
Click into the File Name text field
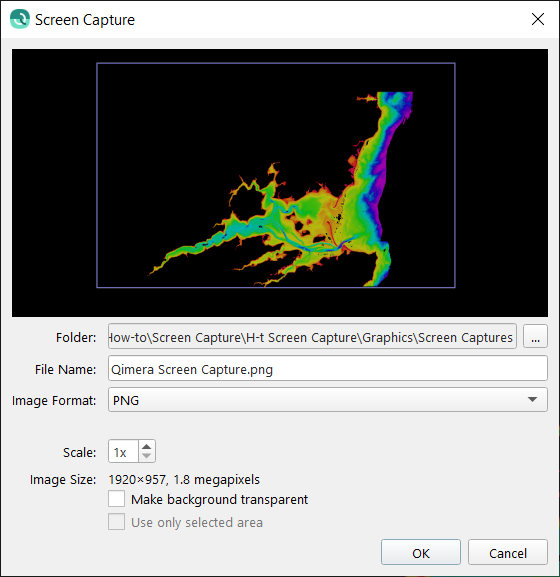pyautogui.click(x=328, y=368)
